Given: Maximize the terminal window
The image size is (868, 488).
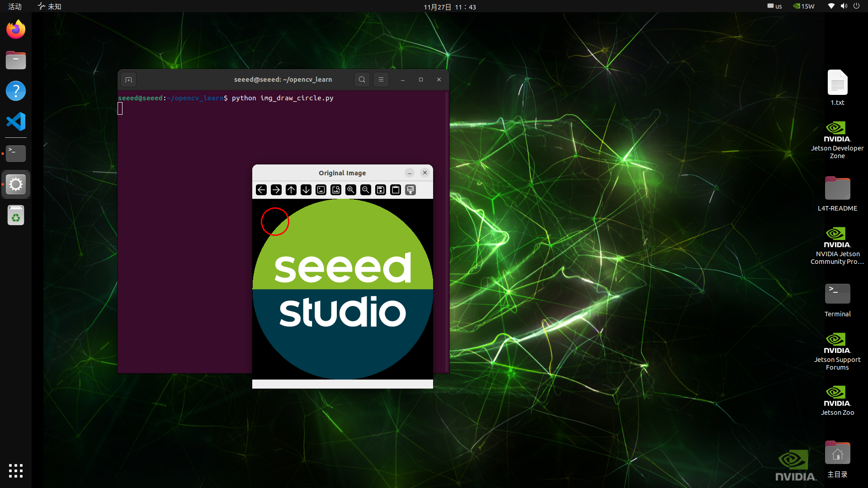Looking at the screenshot, I should tap(421, 80).
